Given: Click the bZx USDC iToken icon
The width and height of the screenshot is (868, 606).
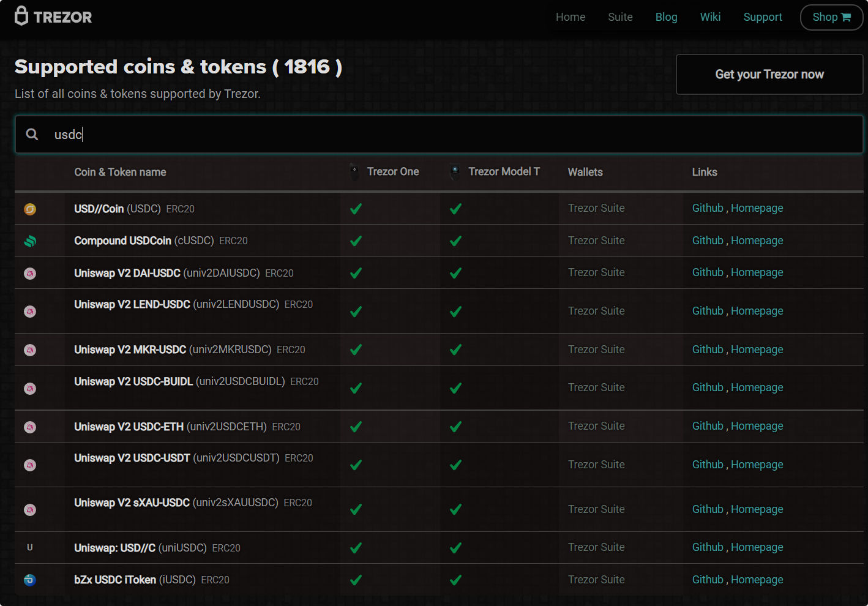Looking at the screenshot, I should tap(30, 580).
